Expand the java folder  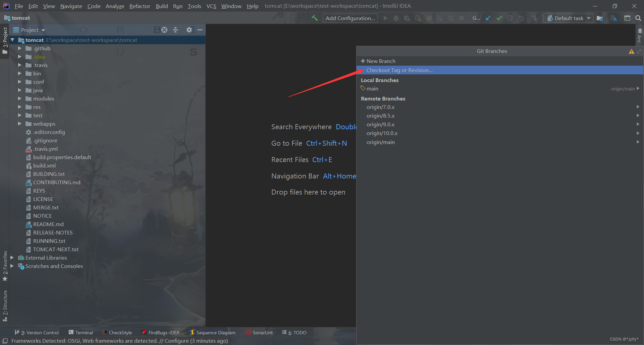19,90
